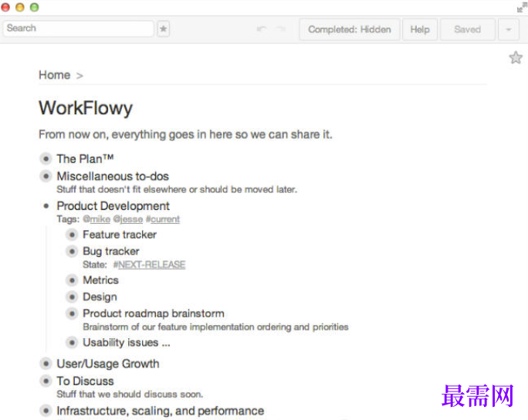528x420 pixels.
Task: Click the "Metrics" item text
Action: point(100,280)
